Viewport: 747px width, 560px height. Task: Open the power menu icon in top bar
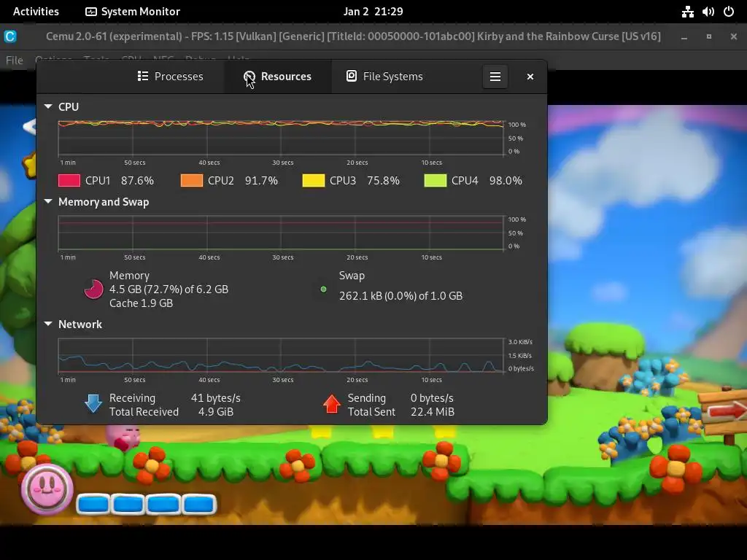[729, 12]
